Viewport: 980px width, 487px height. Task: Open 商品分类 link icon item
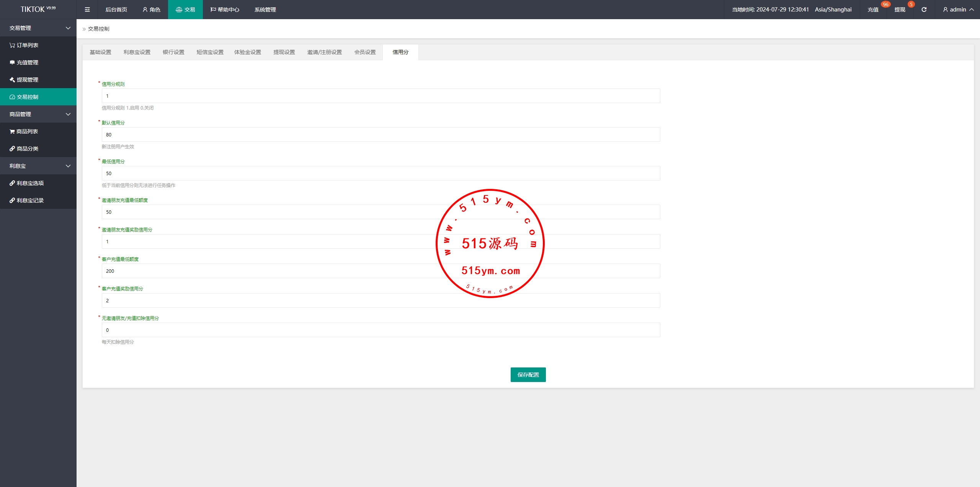[27, 149]
